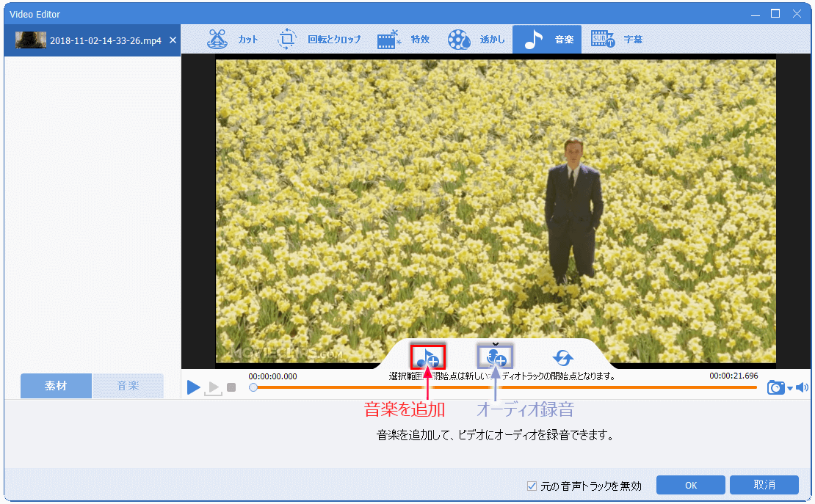This screenshot has height=504, width=815.
Task: Click the 00:00:21.696 end time
Action: click(x=733, y=376)
